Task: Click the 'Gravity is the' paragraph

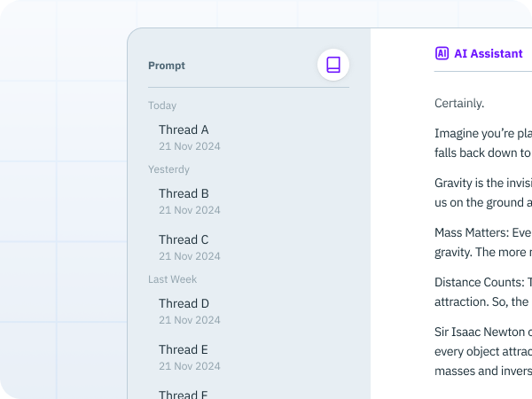Action: (x=483, y=192)
